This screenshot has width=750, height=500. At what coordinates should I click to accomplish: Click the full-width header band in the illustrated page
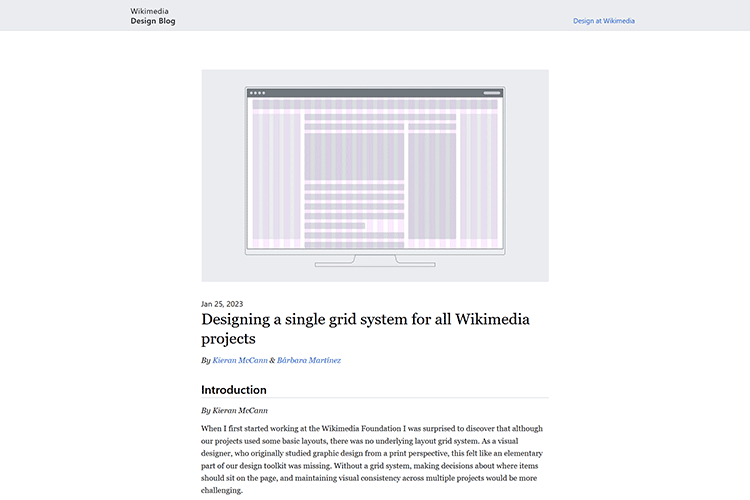(374, 104)
